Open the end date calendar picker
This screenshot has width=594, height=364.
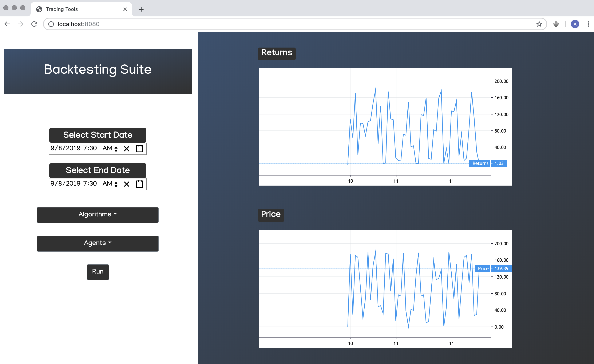140,184
